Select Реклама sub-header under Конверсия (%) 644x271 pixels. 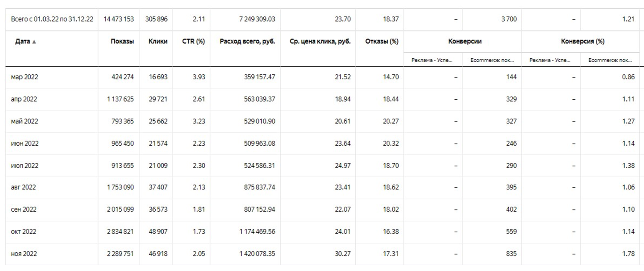pyautogui.click(x=550, y=60)
